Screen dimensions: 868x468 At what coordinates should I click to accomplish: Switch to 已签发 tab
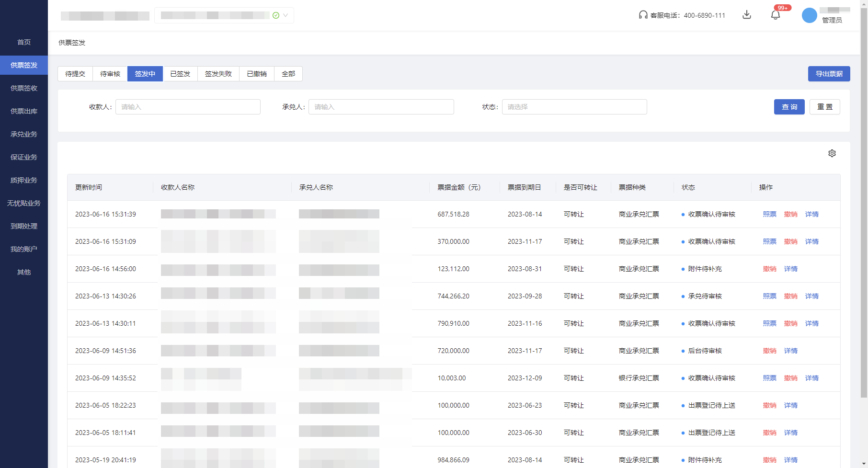pos(180,74)
